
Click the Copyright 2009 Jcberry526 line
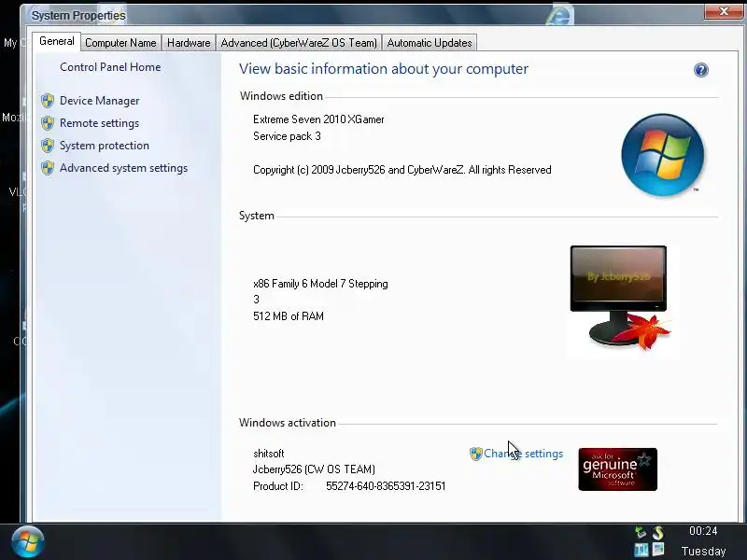click(402, 170)
